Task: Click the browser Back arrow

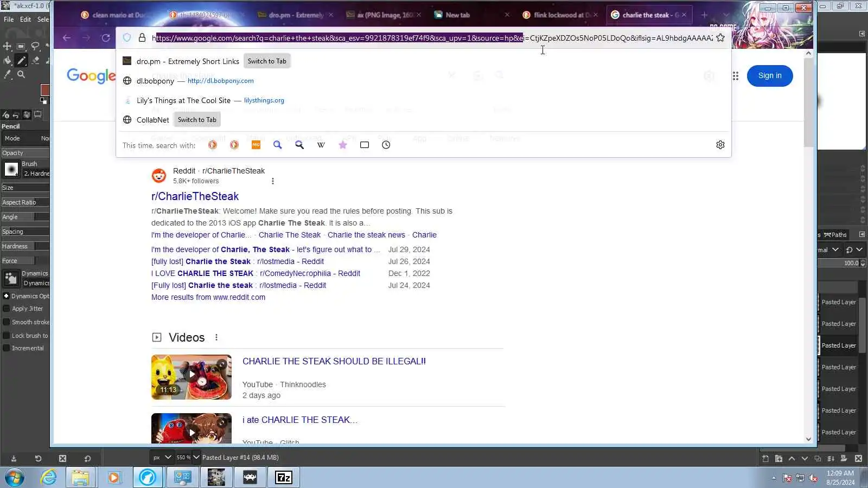Action: tap(67, 38)
